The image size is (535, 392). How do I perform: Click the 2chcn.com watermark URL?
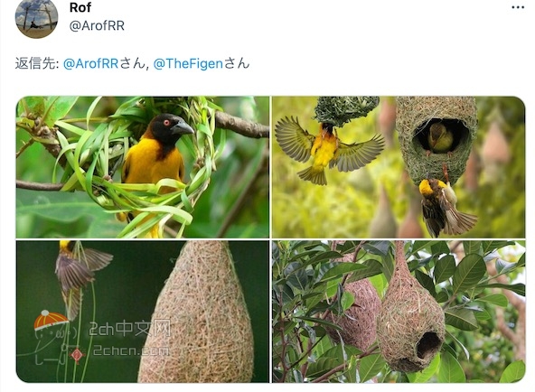point(131,350)
